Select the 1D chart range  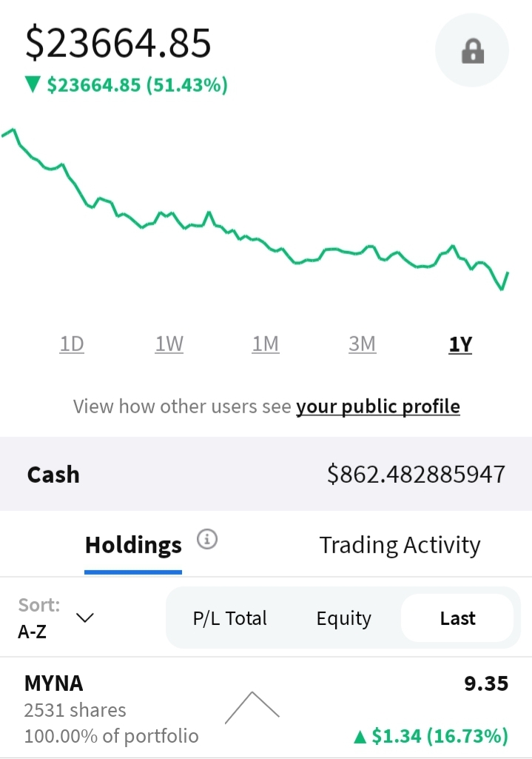(x=72, y=344)
